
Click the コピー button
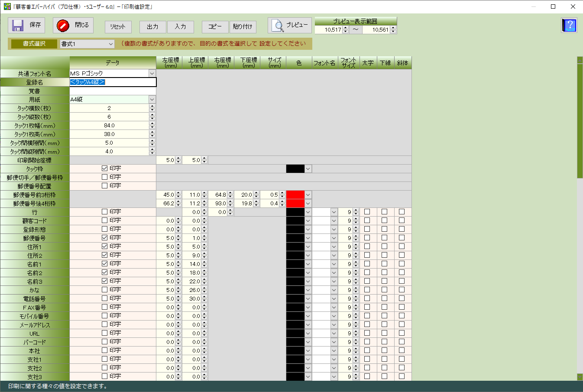click(x=215, y=27)
